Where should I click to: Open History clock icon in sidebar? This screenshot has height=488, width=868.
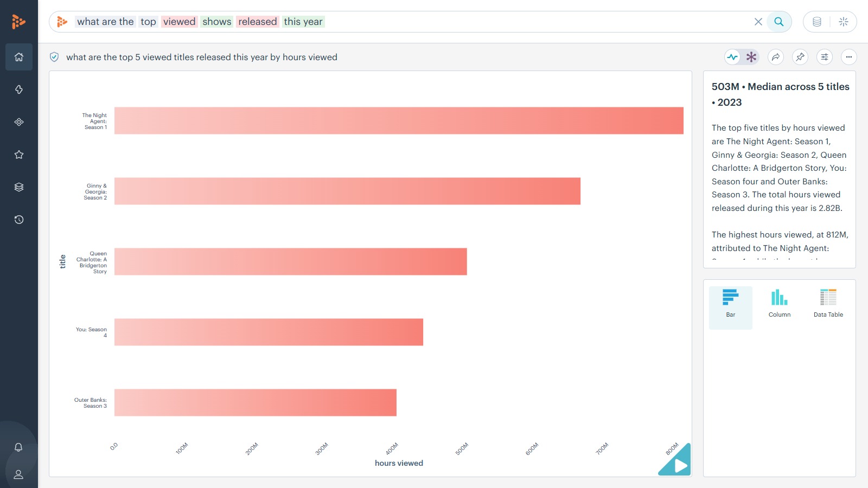click(x=19, y=220)
